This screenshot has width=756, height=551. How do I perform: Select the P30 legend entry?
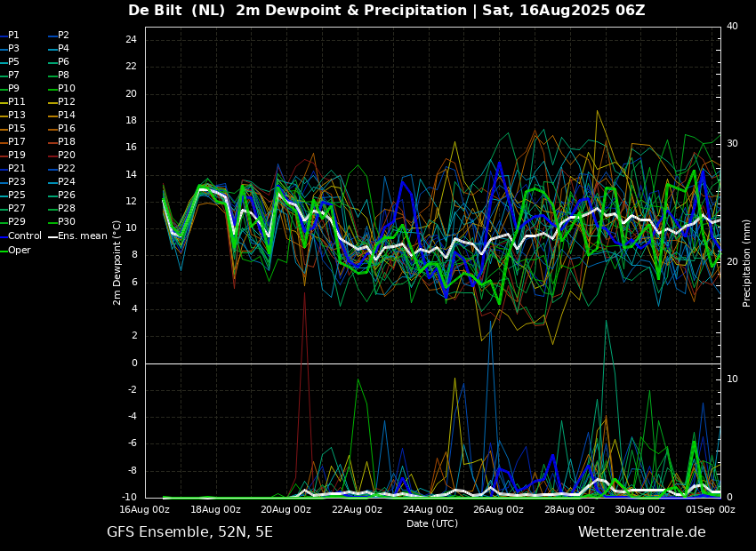click(x=66, y=222)
